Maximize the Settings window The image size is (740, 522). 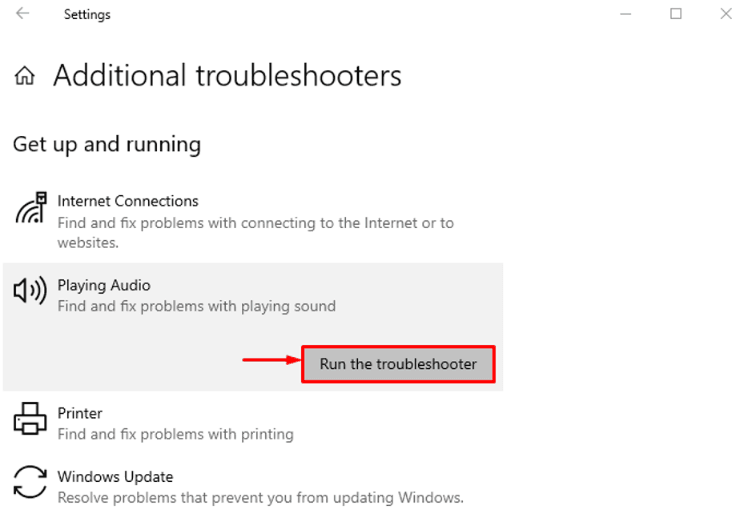click(x=676, y=14)
